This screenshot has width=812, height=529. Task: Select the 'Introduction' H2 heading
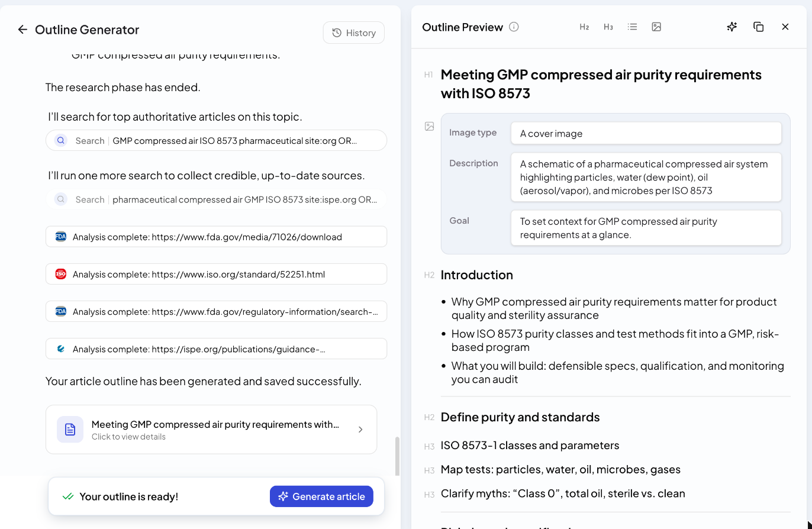(x=477, y=275)
